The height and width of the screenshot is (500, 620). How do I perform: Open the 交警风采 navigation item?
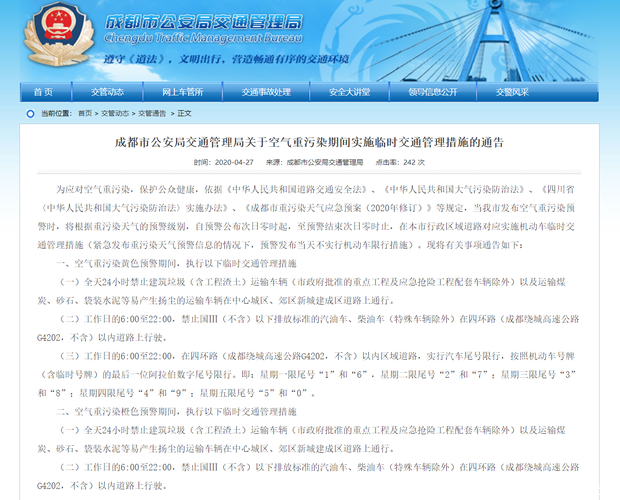[512, 92]
